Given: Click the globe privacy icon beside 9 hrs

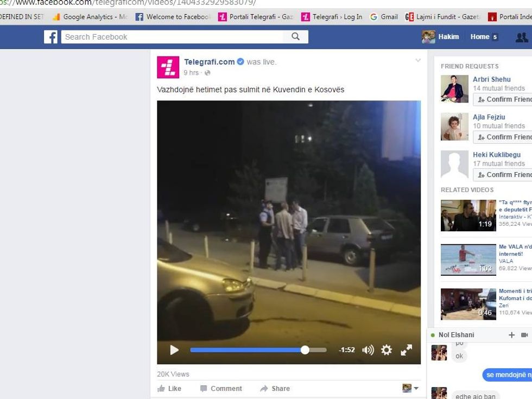Looking at the screenshot, I should coord(207,73).
